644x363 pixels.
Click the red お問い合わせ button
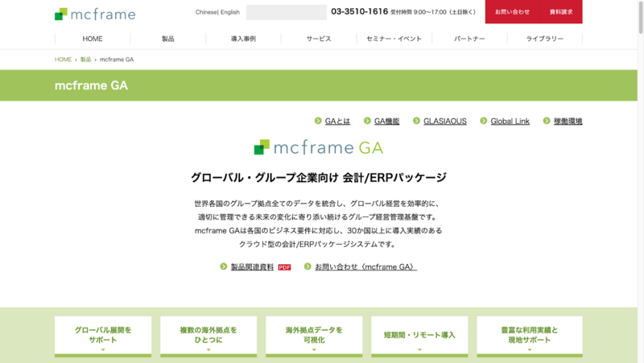[512, 12]
